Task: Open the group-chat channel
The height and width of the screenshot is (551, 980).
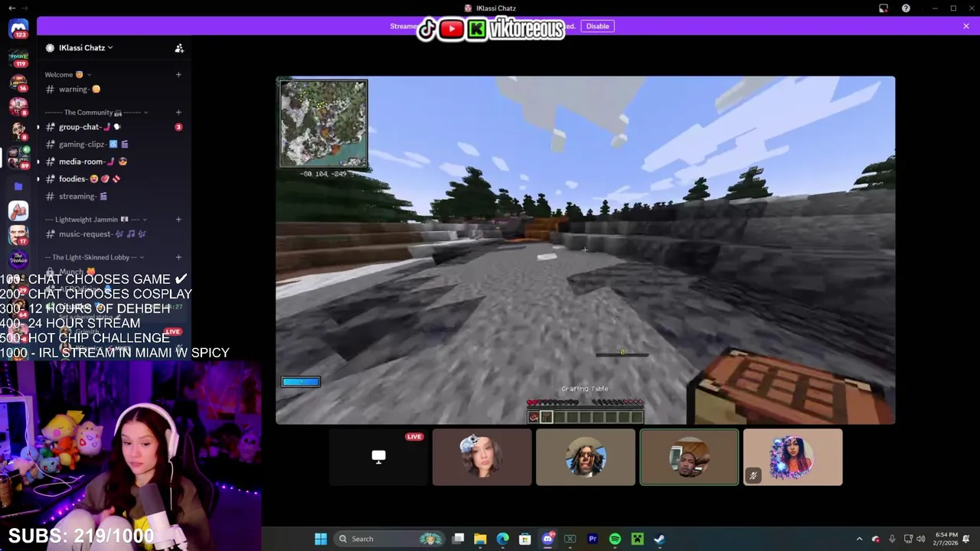Action: 113,127
